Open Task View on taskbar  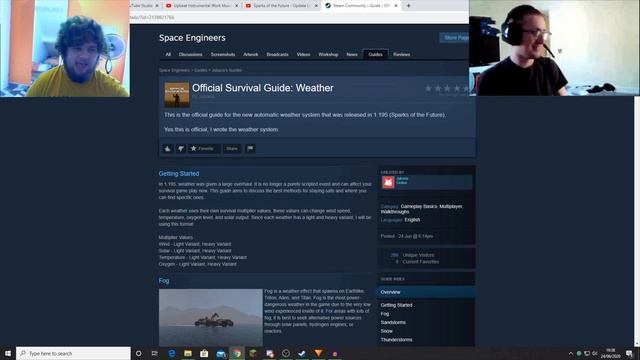[x=155, y=353]
